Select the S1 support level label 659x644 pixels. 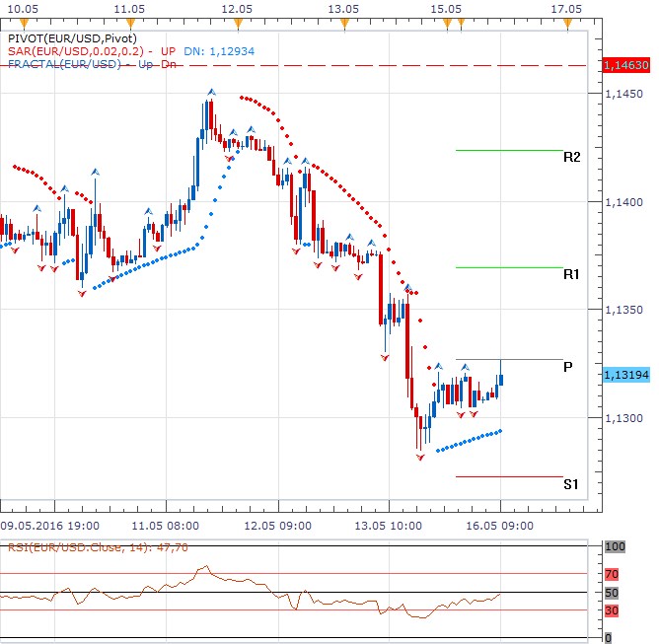coord(570,483)
